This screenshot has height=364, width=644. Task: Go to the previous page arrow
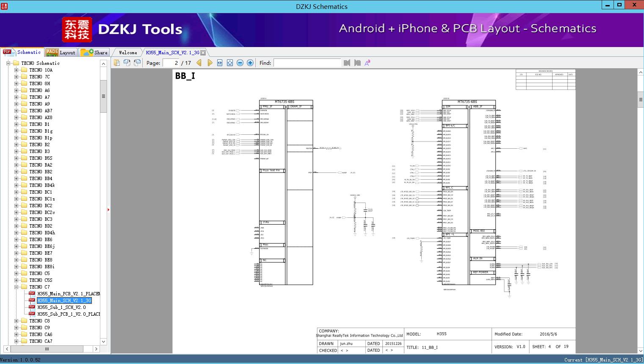tap(199, 63)
